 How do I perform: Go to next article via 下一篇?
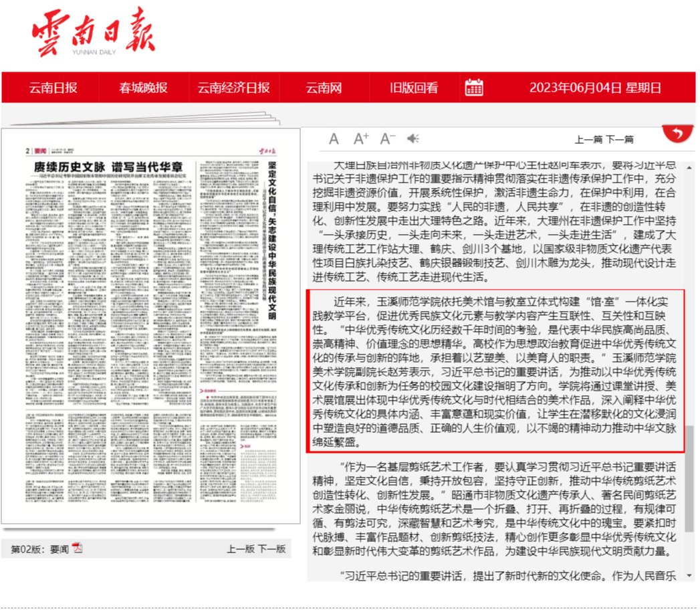(620, 140)
